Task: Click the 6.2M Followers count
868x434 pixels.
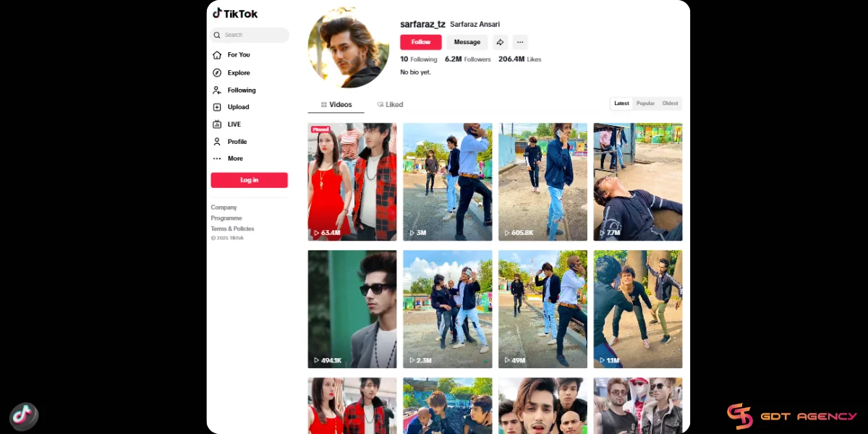Action: click(468, 59)
